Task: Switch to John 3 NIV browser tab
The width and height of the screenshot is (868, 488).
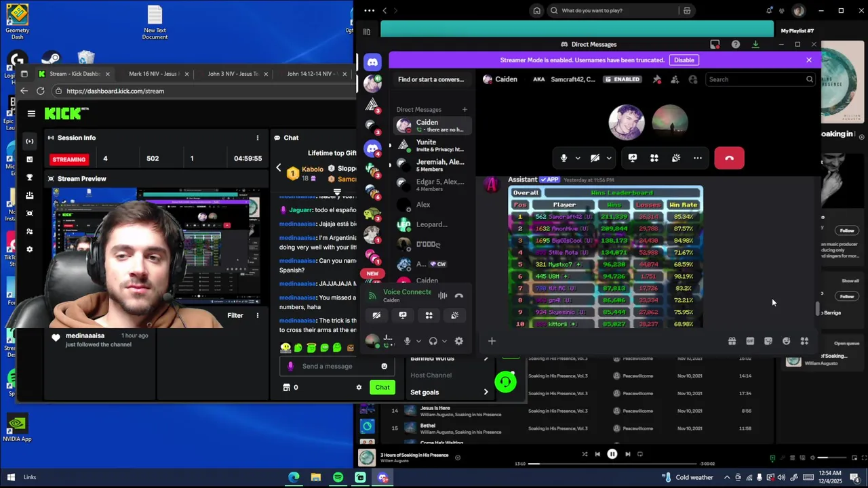Action: tap(233, 74)
